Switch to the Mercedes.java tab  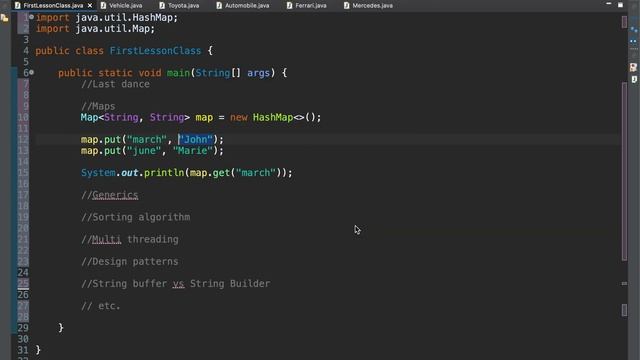click(x=372, y=5)
